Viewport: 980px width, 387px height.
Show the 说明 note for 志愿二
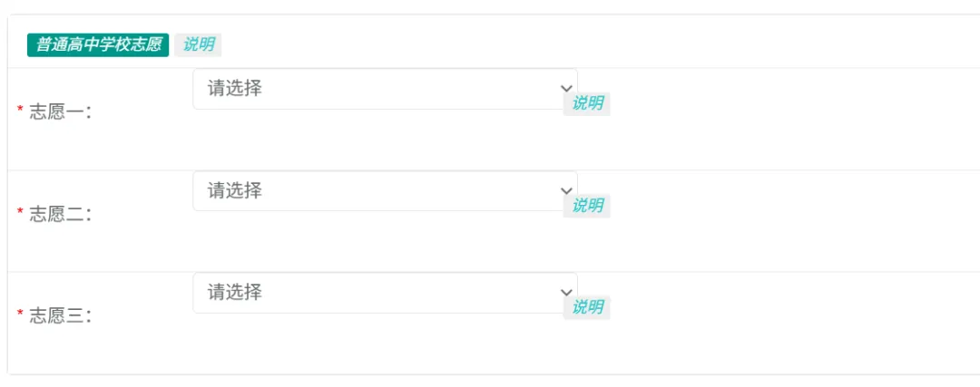[587, 206]
